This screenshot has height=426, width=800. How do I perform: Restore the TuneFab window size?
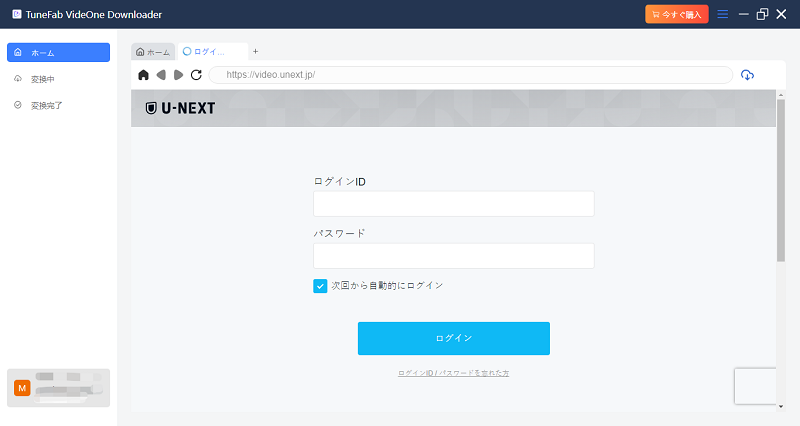[762, 14]
